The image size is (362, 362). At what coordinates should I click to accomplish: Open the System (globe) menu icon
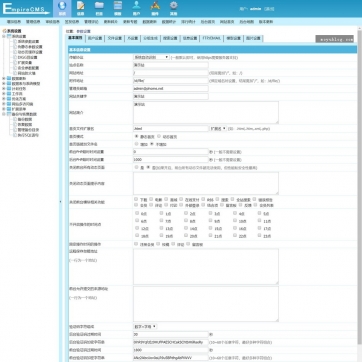click(x=62, y=8)
